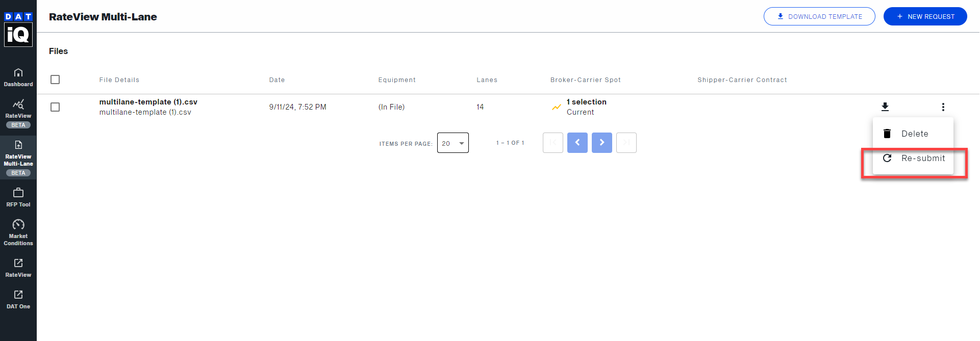Choose Delete from the context menu
Viewport: 980px width, 341px height.
click(913, 134)
